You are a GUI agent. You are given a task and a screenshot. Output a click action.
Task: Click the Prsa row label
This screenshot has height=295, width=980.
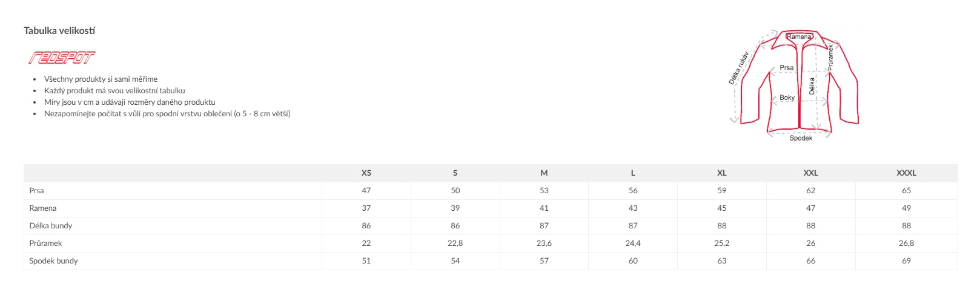tap(36, 190)
